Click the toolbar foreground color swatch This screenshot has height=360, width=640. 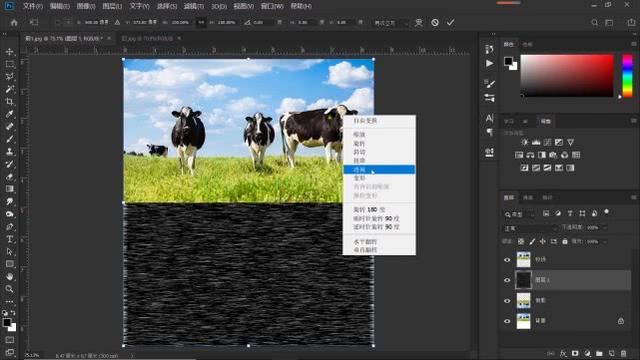7,322
